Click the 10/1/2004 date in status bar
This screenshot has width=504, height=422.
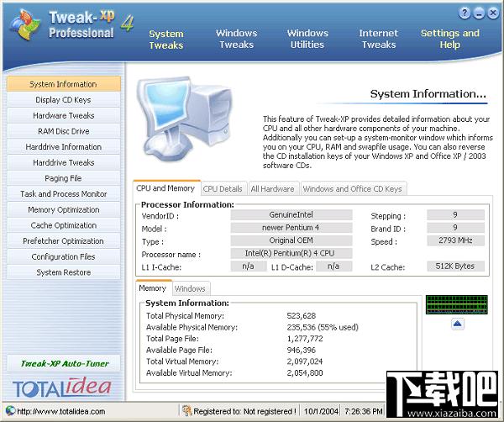pyautogui.click(x=321, y=411)
